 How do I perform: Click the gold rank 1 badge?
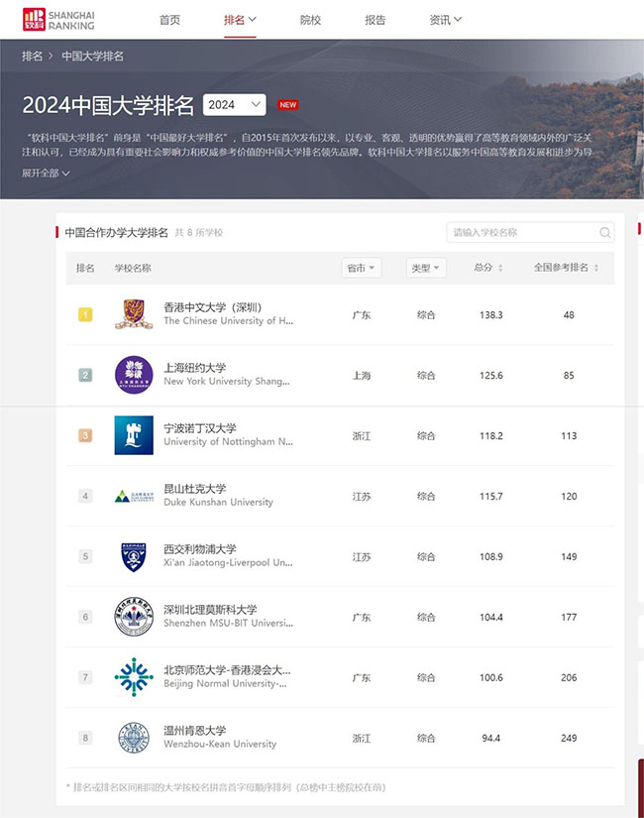tap(85, 314)
